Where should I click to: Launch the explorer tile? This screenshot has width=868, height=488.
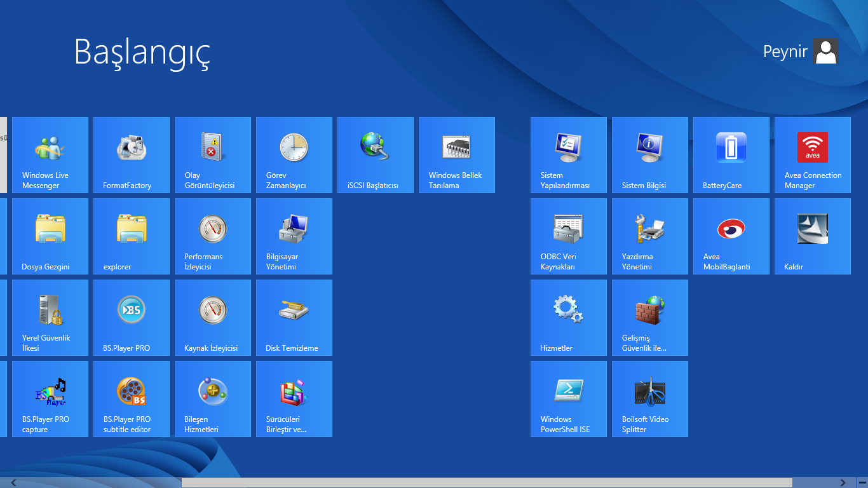point(132,236)
